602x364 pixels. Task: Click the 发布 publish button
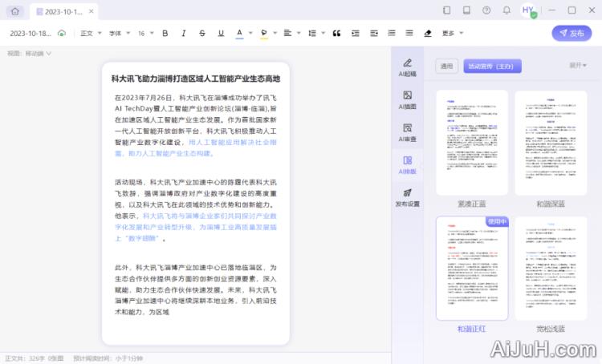571,33
